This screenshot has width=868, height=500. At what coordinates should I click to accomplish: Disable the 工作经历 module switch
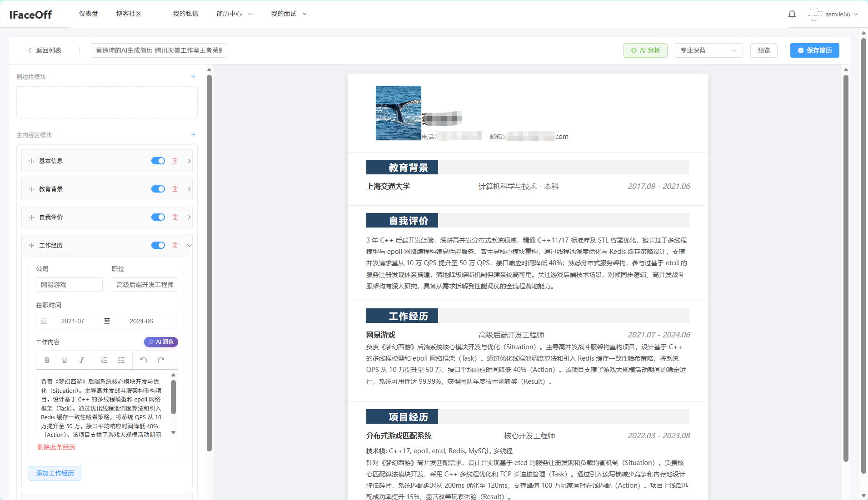158,245
